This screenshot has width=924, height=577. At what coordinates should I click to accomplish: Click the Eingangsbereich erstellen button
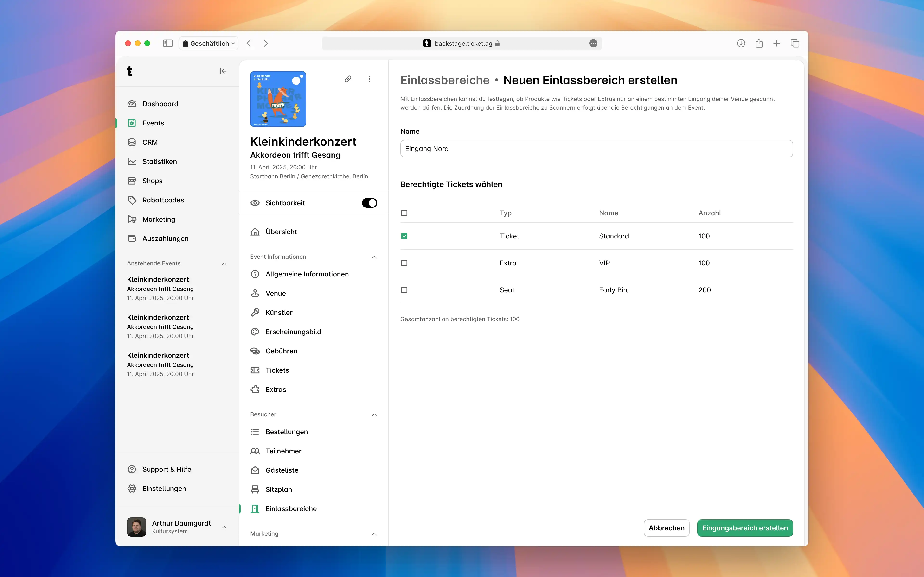click(744, 528)
